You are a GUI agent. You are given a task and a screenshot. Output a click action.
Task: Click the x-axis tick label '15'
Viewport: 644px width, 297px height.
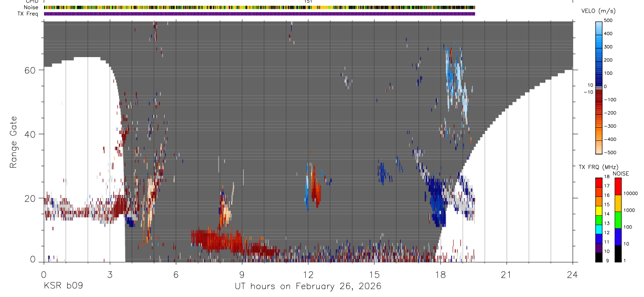[x=374, y=274]
